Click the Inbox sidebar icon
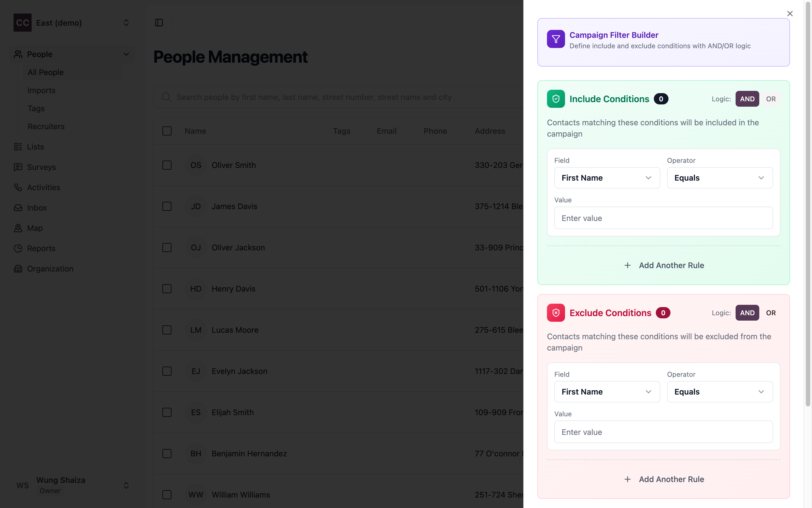 18,208
